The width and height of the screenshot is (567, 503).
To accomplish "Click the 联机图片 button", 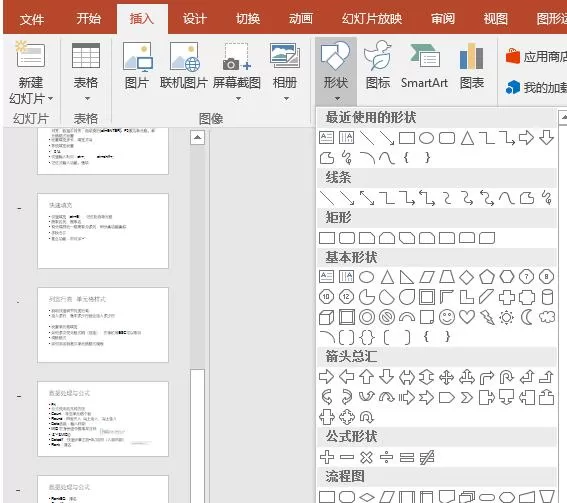I will 184,65.
